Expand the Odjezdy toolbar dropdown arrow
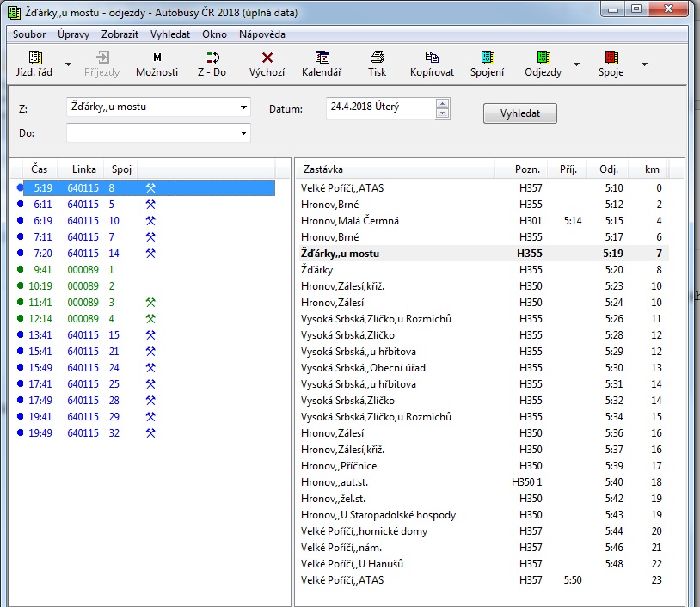 [576, 64]
